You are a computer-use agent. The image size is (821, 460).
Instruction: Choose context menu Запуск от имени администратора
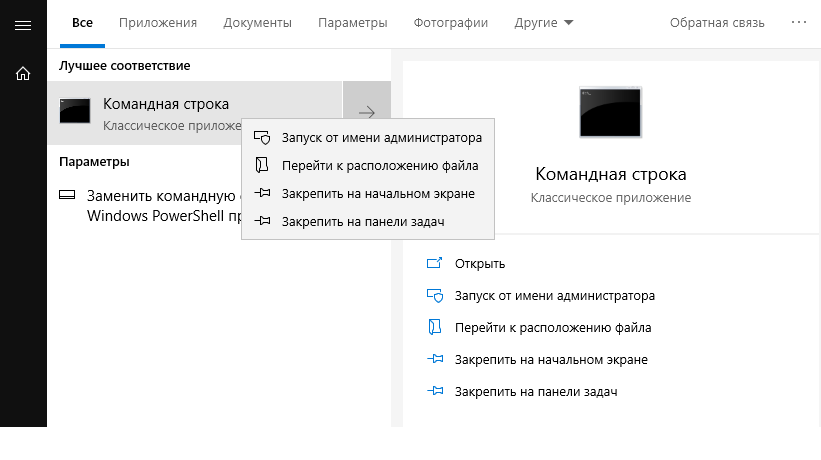pos(368,138)
